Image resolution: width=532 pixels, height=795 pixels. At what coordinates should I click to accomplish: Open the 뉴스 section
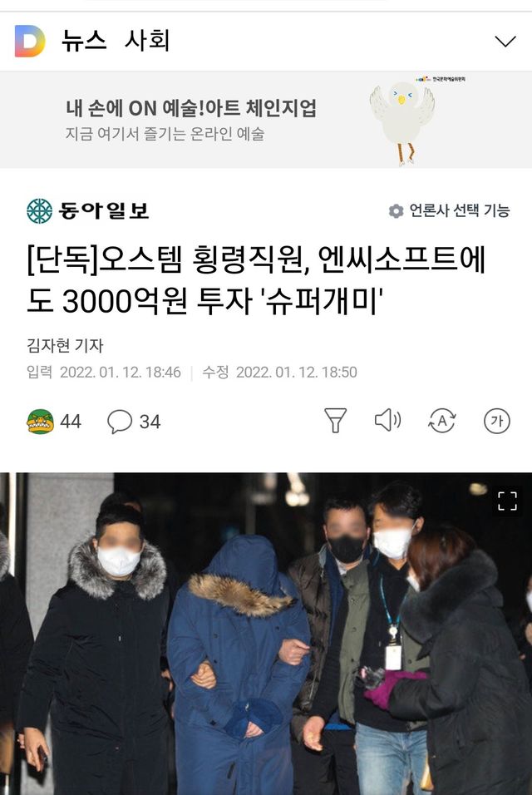84,40
